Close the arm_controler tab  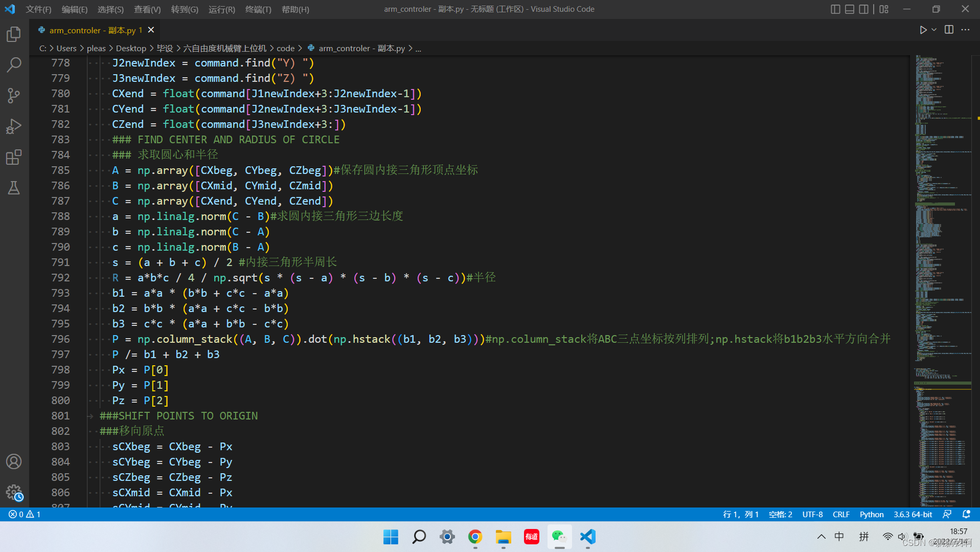pos(151,30)
